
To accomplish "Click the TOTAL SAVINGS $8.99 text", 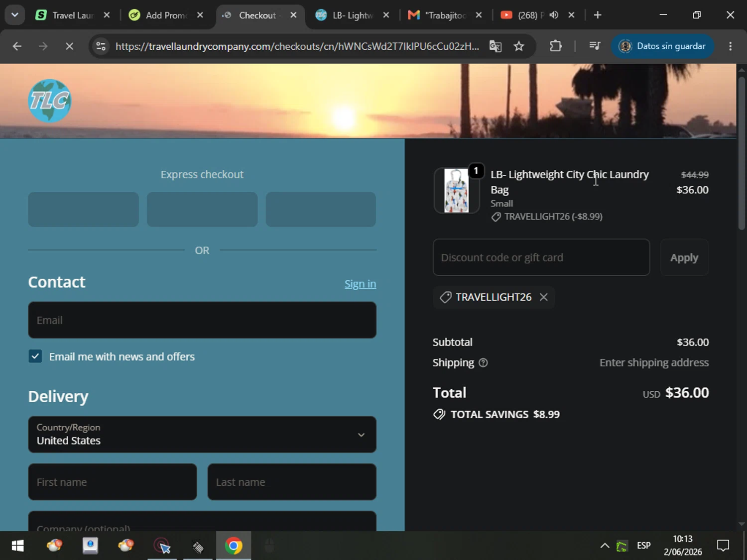I will (x=505, y=415).
